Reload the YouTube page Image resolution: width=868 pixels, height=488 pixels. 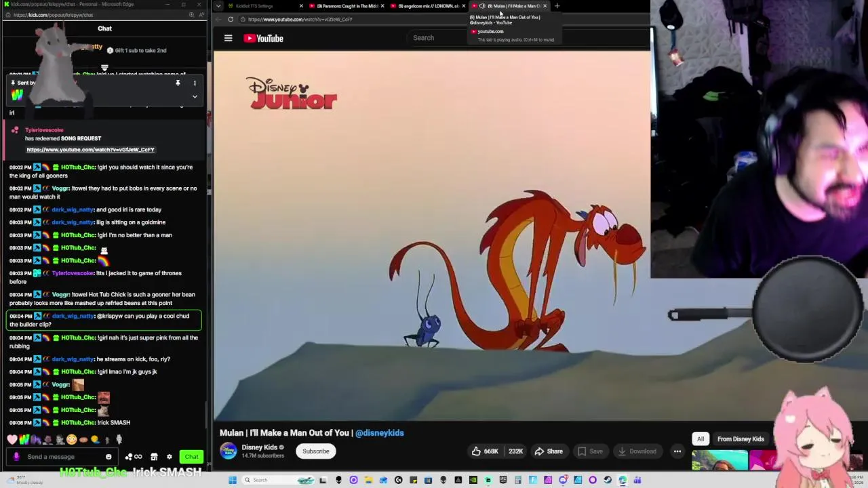pyautogui.click(x=231, y=19)
